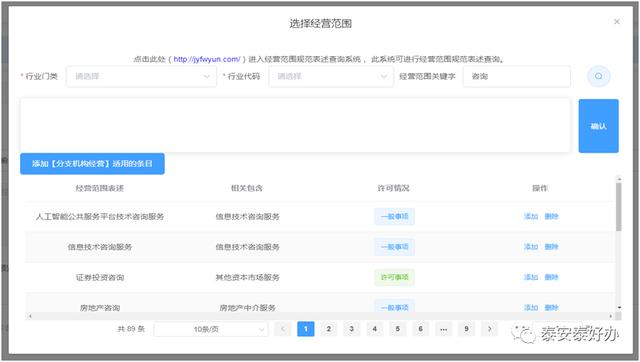Close the 选择经营范围 dialog
The image size is (640, 362).
pos(617,22)
